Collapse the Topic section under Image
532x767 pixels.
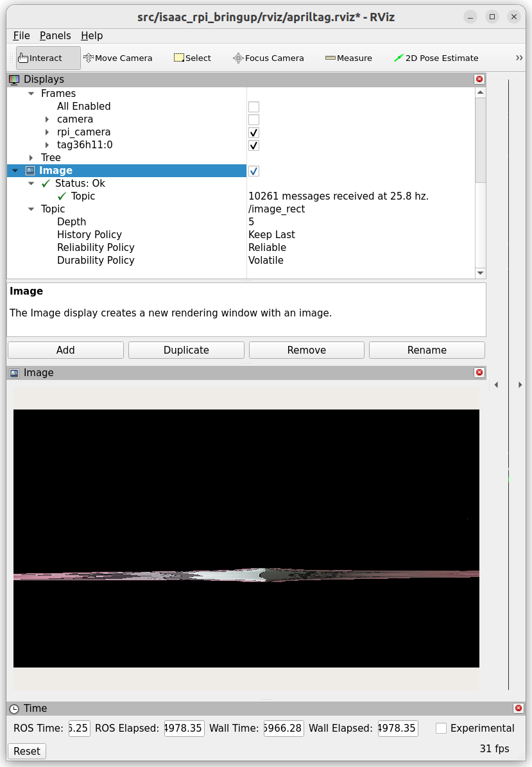coord(31,209)
